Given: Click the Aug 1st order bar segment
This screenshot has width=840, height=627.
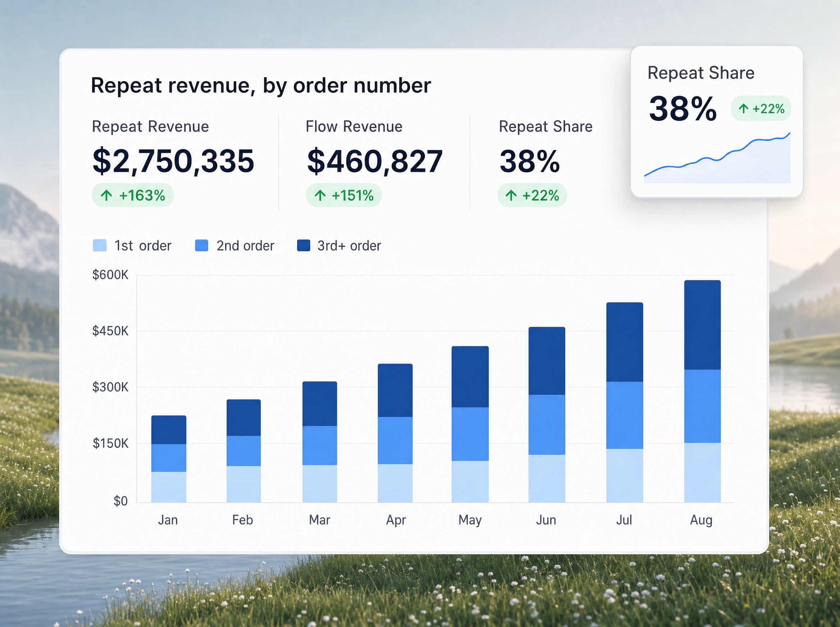Looking at the screenshot, I should (x=702, y=472).
